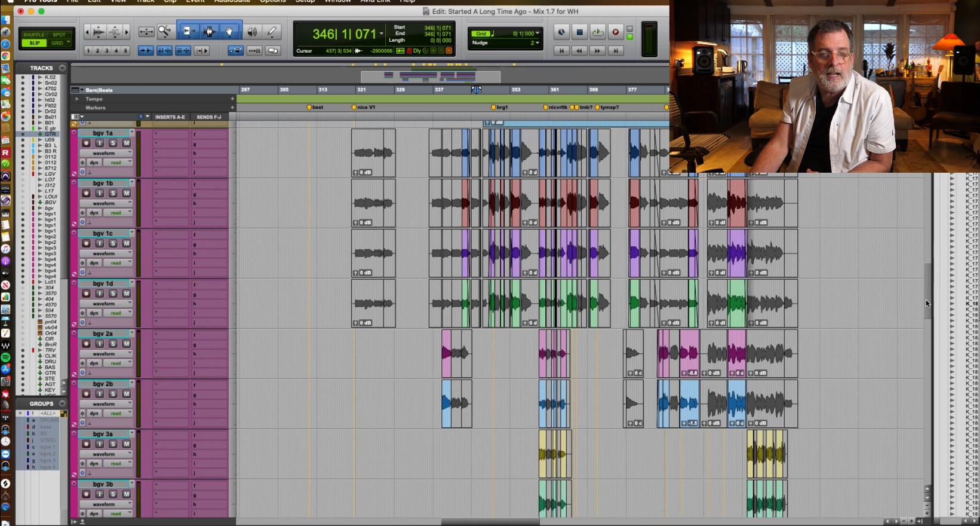Screen dimensions: 980x526
Task: Select zoom preset 3 button
Action: pos(107,50)
